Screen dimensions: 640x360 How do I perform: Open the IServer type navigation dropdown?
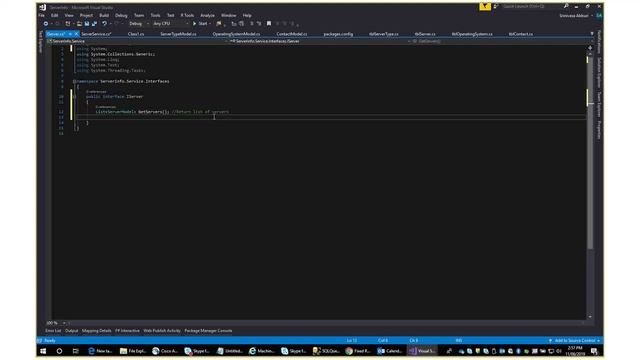320,41
